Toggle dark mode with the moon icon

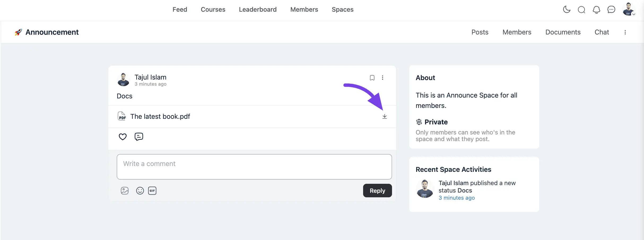click(x=567, y=10)
